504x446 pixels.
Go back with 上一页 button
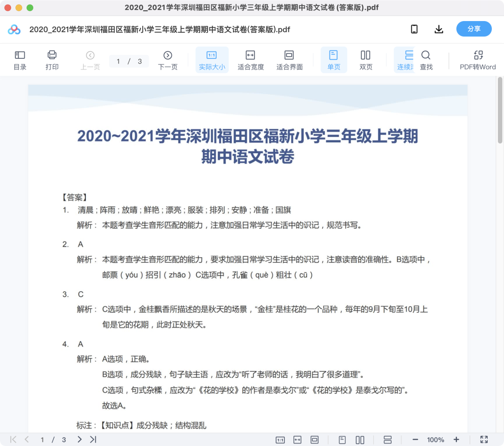pyautogui.click(x=90, y=60)
